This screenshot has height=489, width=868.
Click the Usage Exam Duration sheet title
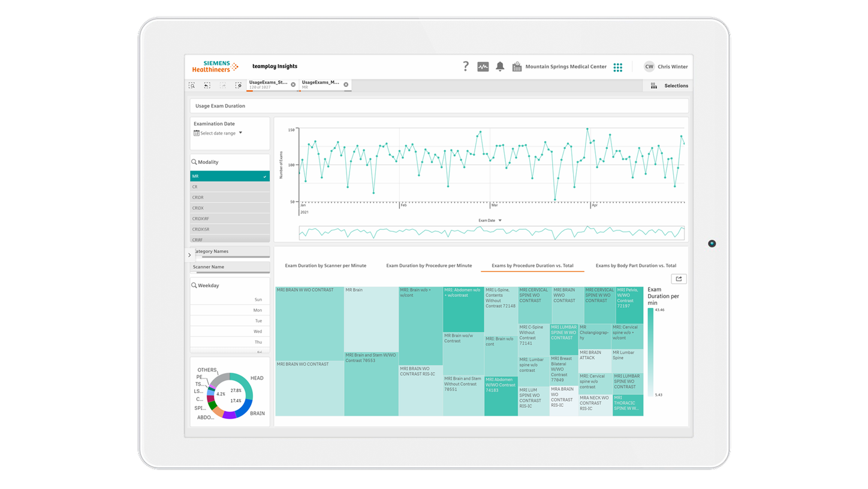[220, 106]
